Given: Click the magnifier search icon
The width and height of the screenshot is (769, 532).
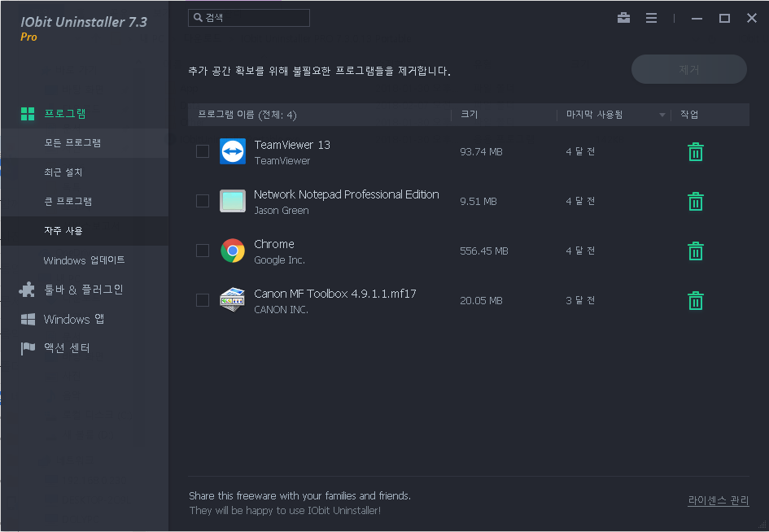Looking at the screenshot, I should click(198, 18).
